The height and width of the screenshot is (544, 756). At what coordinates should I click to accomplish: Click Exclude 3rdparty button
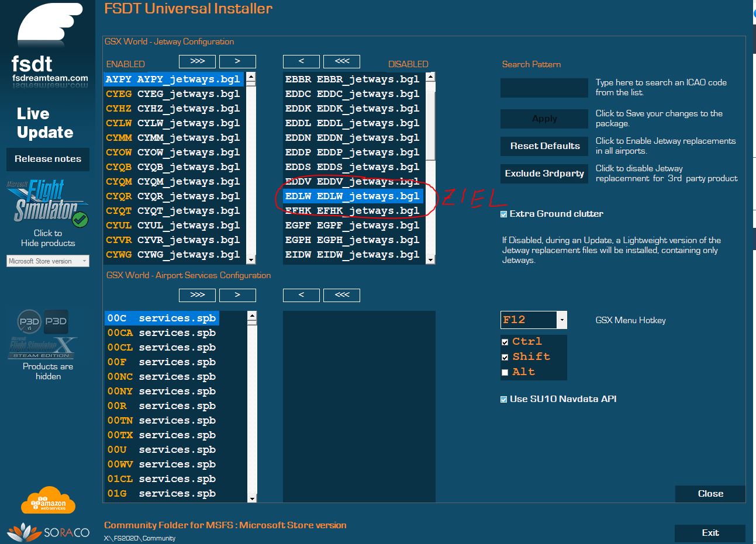pos(544,174)
